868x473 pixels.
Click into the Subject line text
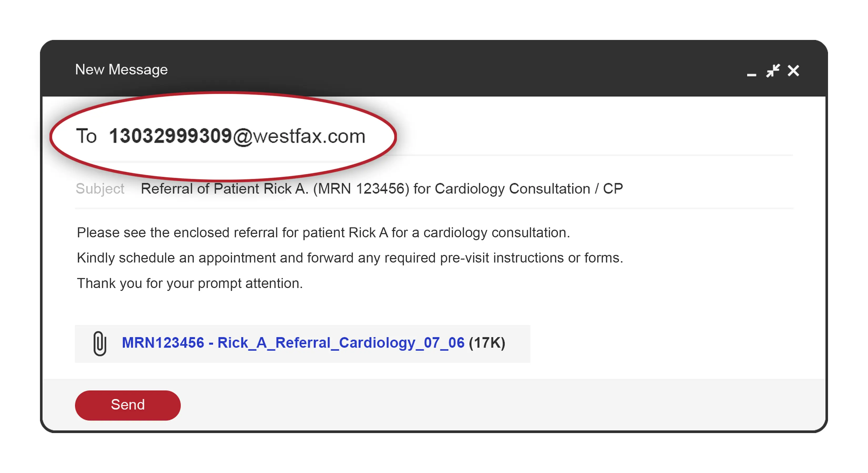tap(381, 188)
